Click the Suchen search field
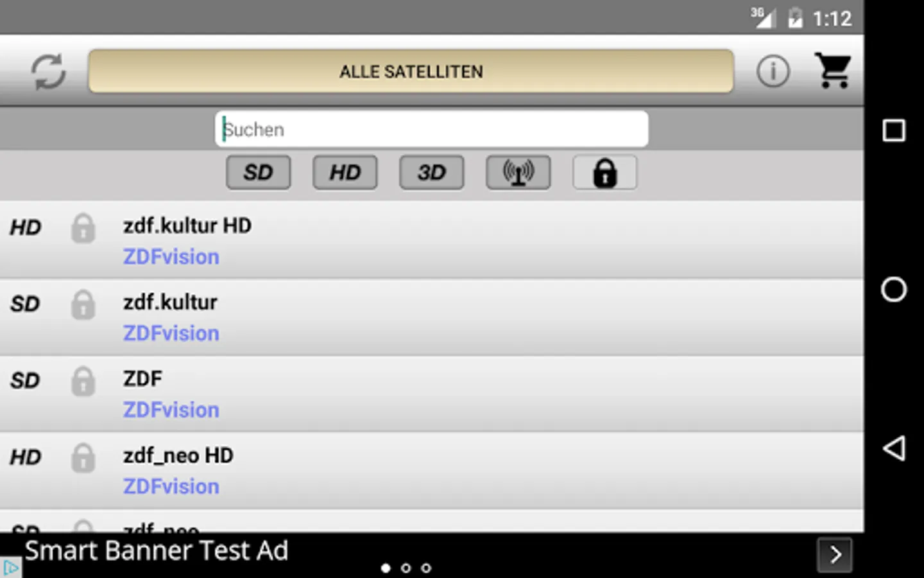 432,129
